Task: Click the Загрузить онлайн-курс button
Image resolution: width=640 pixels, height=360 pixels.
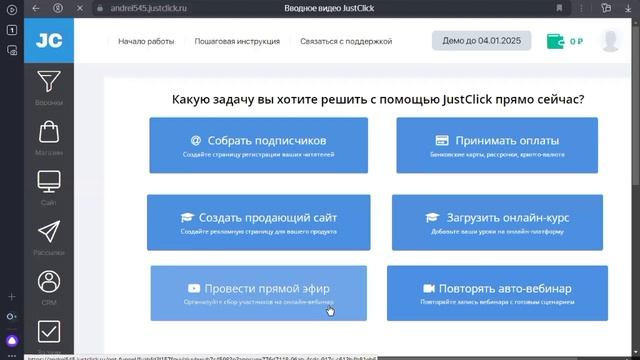Action: (x=497, y=222)
